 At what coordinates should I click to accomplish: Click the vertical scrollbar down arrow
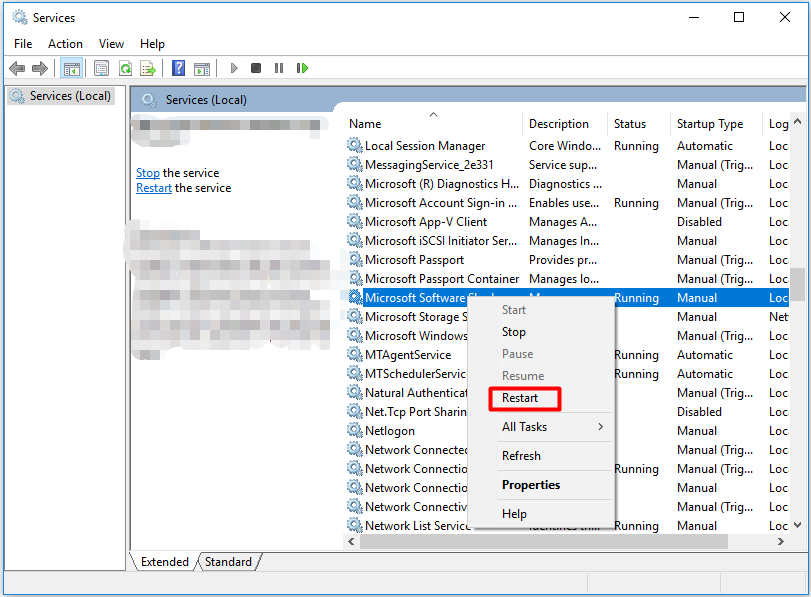798,525
